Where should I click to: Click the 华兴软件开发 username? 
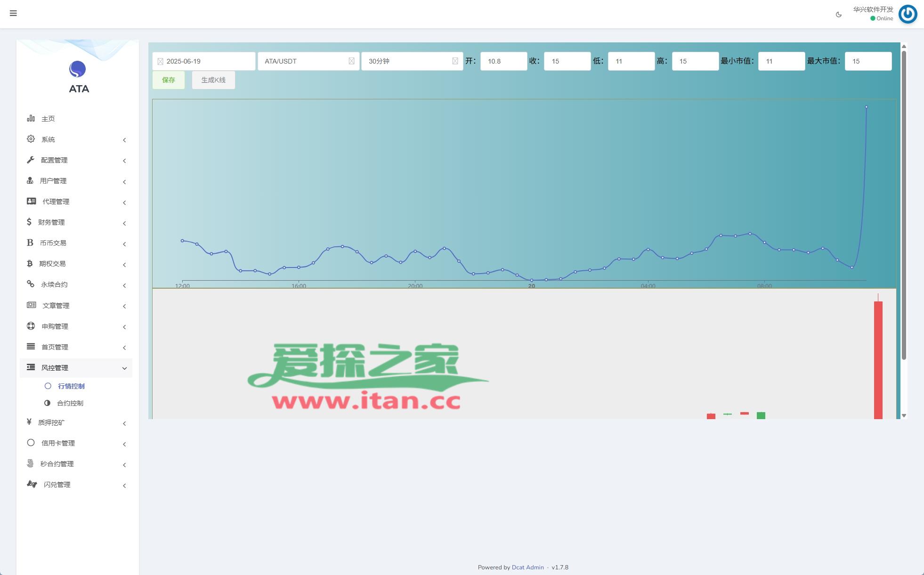coord(873,9)
